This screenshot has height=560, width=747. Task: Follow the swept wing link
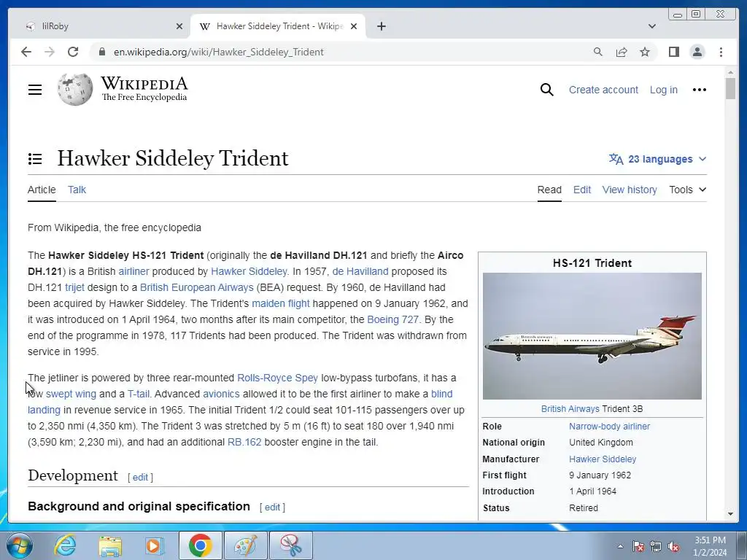tap(71, 394)
